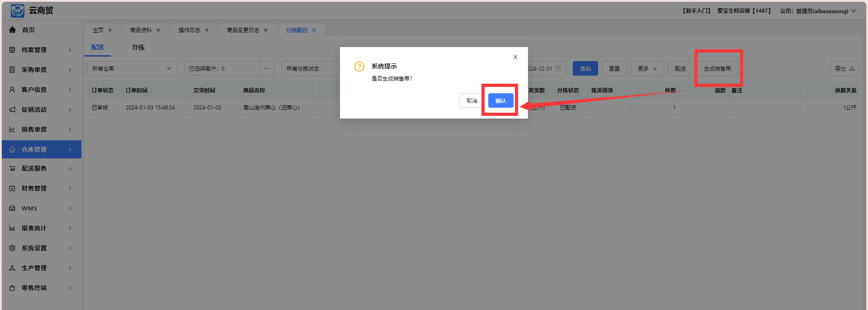This screenshot has height=310, width=868.
Task: Click the 系统设置 gear icon
Action: point(12,248)
